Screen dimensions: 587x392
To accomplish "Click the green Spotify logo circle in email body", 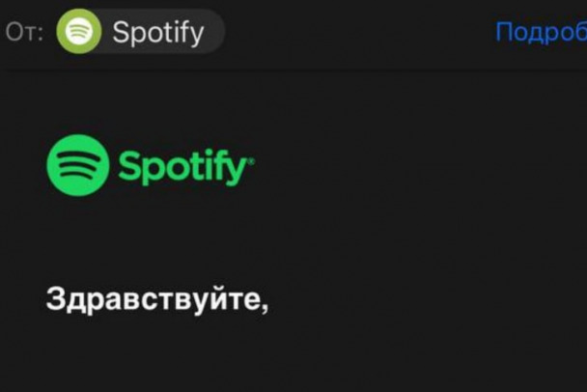I will click(78, 165).
